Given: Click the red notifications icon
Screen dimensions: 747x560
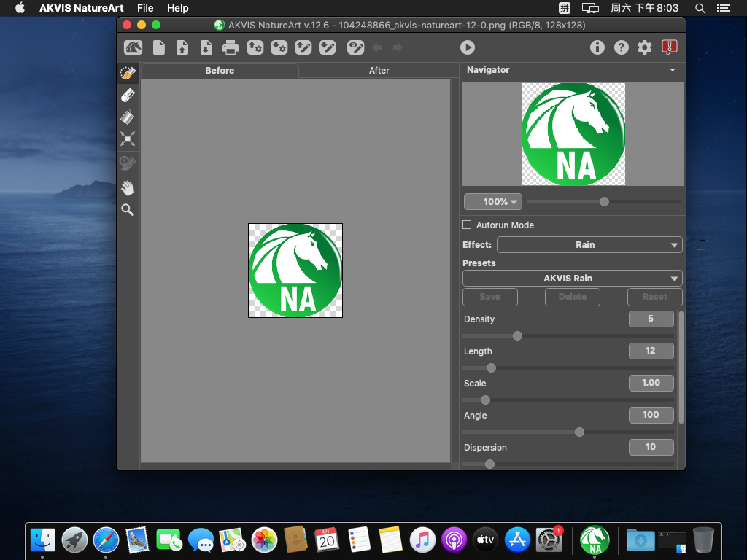Looking at the screenshot, I should (x=670, y=47).
